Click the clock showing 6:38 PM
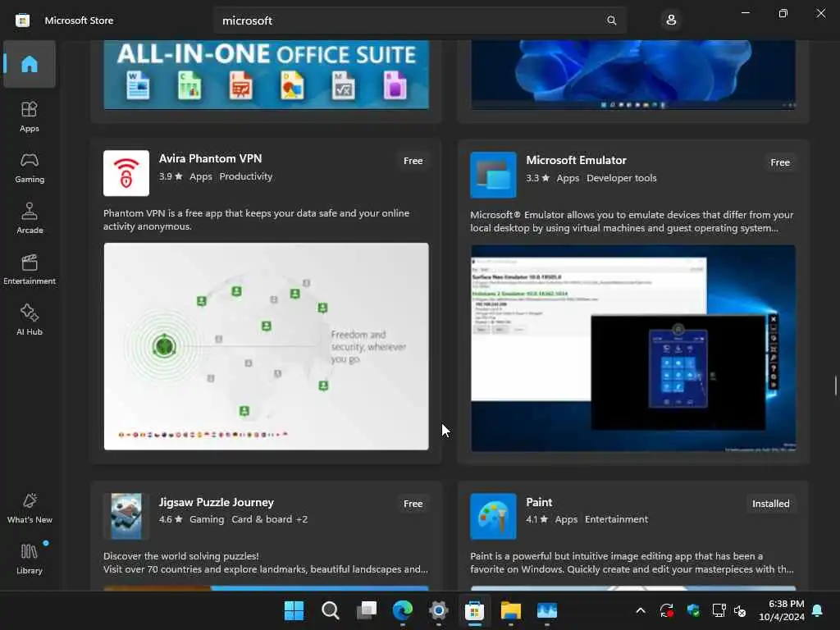The width and height of the screenshot is (840, 630). pyautogui.click(x=786, y=604)
